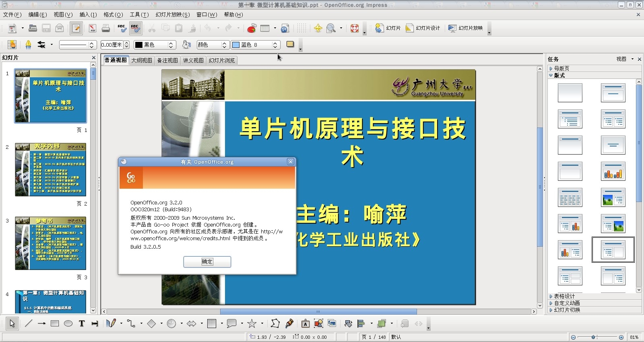Open the Fontwork Gallery icon
The height and width of the screenshot is (342, 644).
tap(305, 323)
